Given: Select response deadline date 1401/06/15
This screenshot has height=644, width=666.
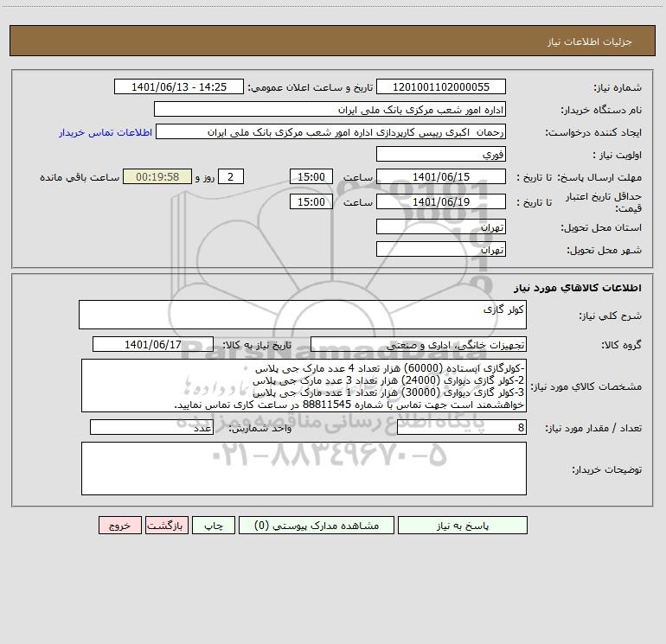Looking at the screenshot, I should (x=441, y=176).
